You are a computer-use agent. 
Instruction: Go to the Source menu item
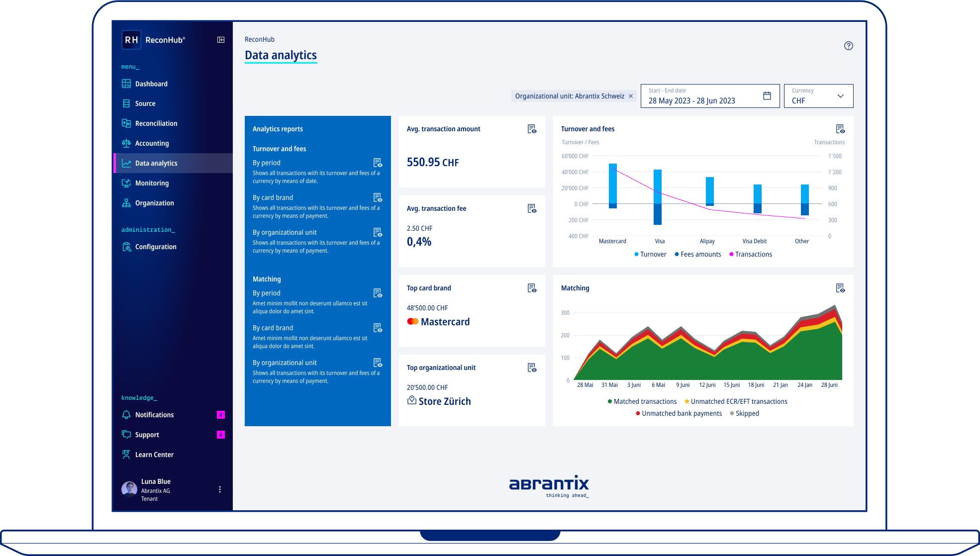[173, 103]
